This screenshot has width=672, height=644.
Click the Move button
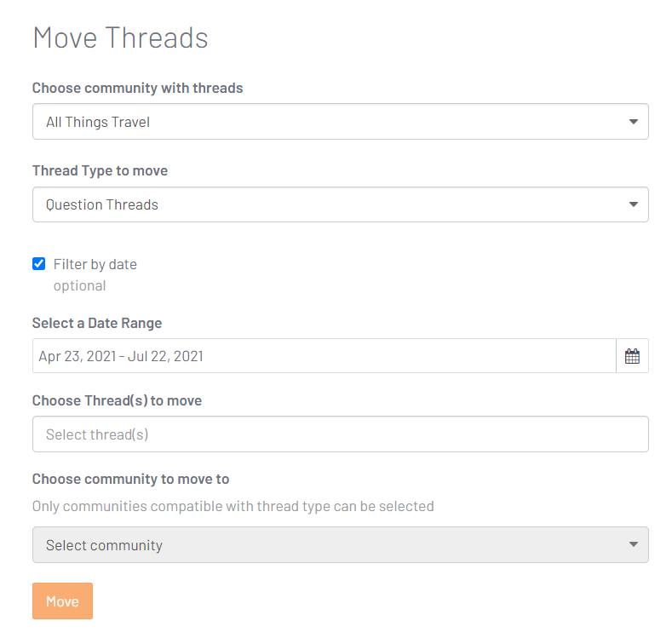tap(62, 601)
